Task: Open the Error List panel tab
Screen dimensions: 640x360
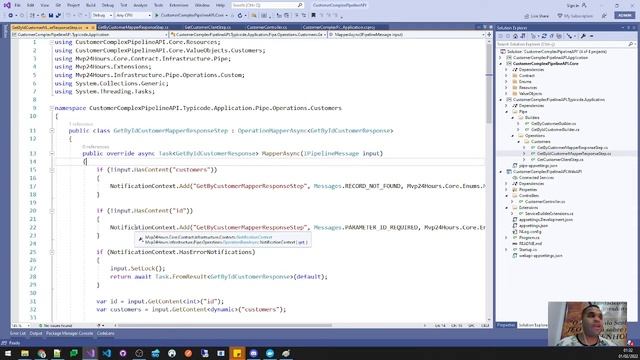Action: point(18,333)
